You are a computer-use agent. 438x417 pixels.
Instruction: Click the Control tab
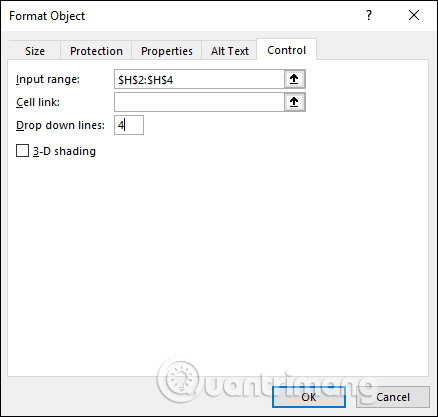pos(286,50)
